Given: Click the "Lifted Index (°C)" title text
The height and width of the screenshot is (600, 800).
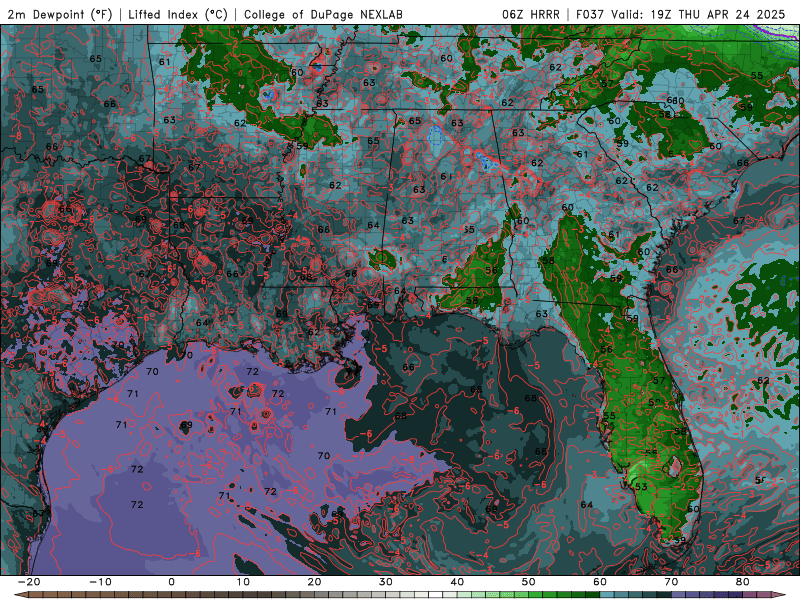Looking at the screenshot, I should 178,14.
